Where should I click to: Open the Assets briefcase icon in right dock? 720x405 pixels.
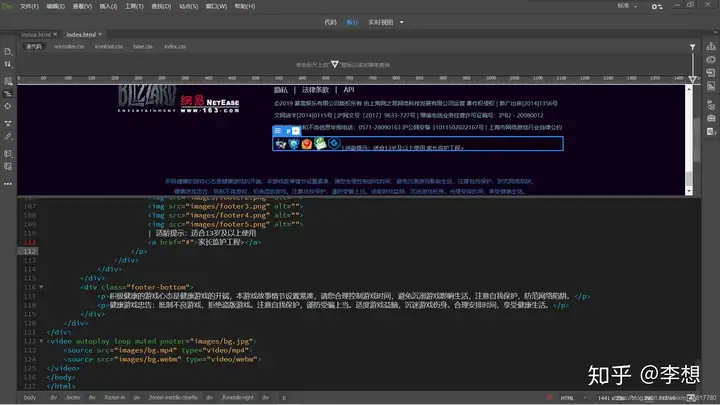coord(711,118)
